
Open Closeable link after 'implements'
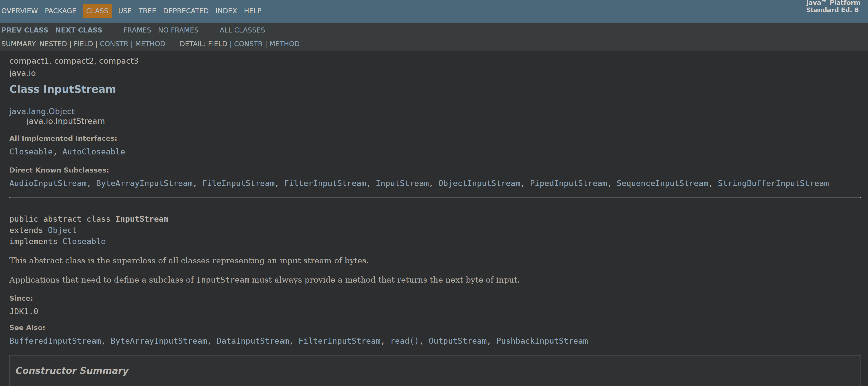[x=84, y=241]
